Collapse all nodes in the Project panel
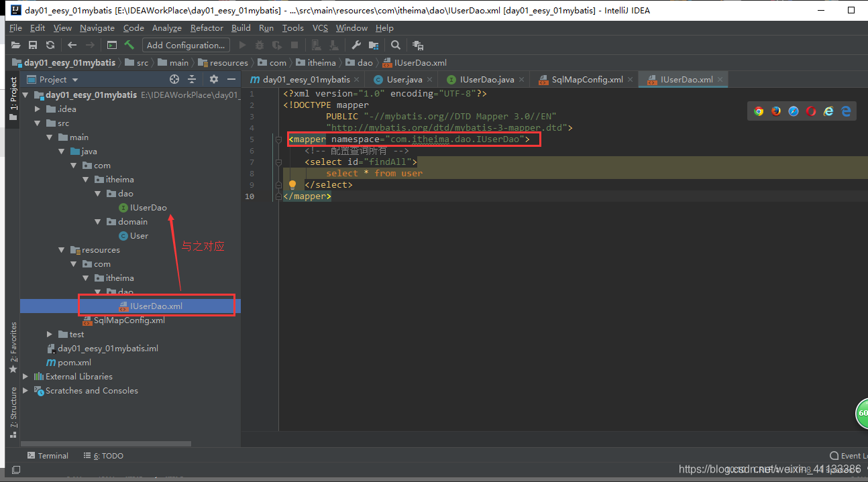This screenshot has height=482, width=868. point(192,79)
